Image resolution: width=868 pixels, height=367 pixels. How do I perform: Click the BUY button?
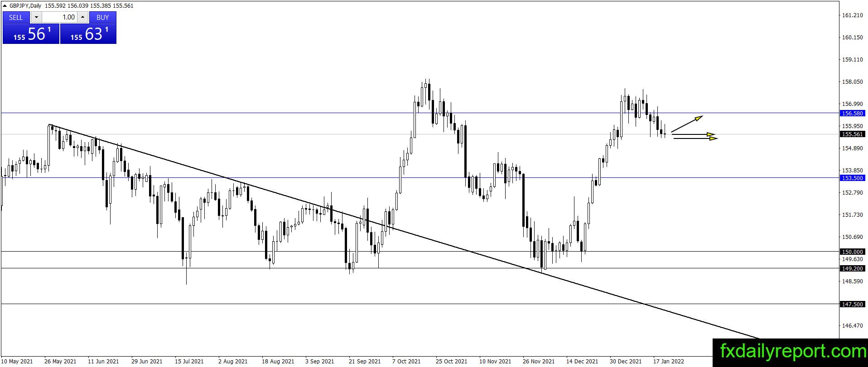(x=103, y=17)
